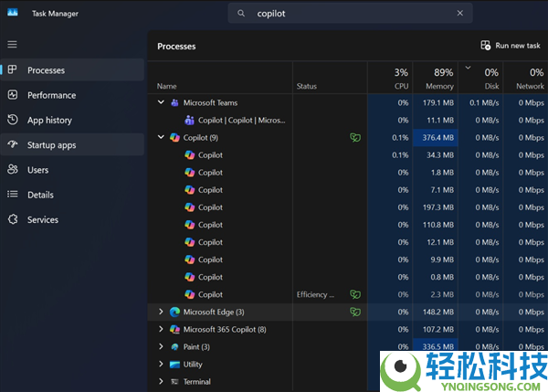Image resolution: width=548 pixels, height=392 pixels.
Task: Sort processes by Network column
Action: pos(525,78)
